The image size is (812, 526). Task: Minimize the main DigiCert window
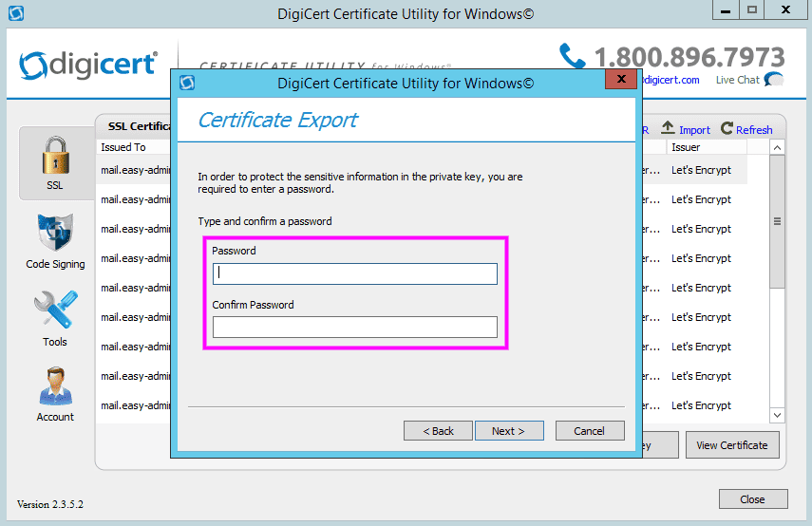[x=726, y=10]
